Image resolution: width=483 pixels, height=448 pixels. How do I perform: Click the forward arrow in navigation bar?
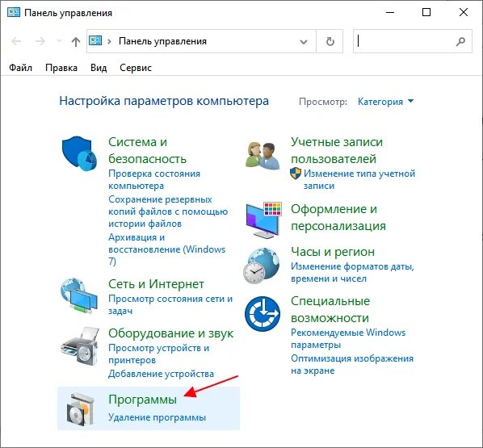coord(40,41)
